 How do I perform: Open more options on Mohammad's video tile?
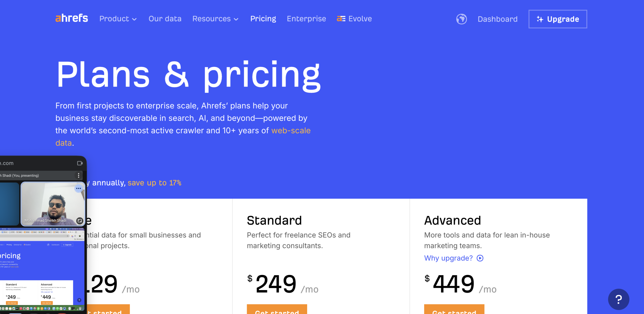pos(78,188)
